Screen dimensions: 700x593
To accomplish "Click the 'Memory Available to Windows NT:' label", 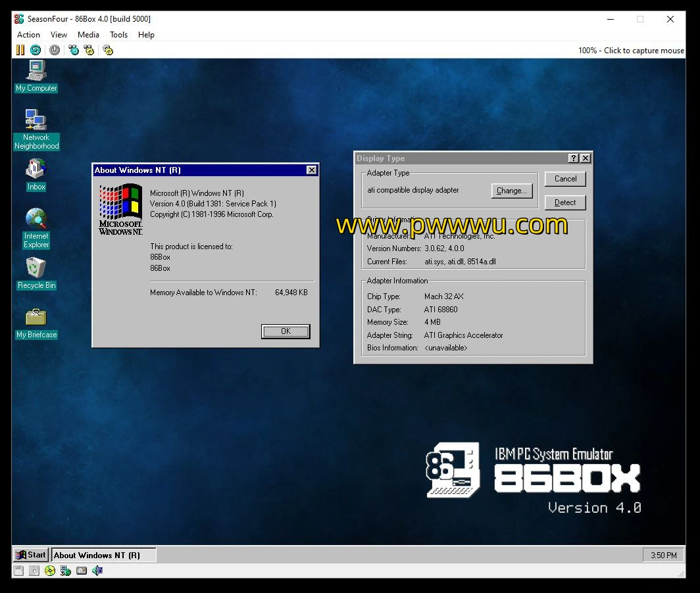I will pos(203,293).
